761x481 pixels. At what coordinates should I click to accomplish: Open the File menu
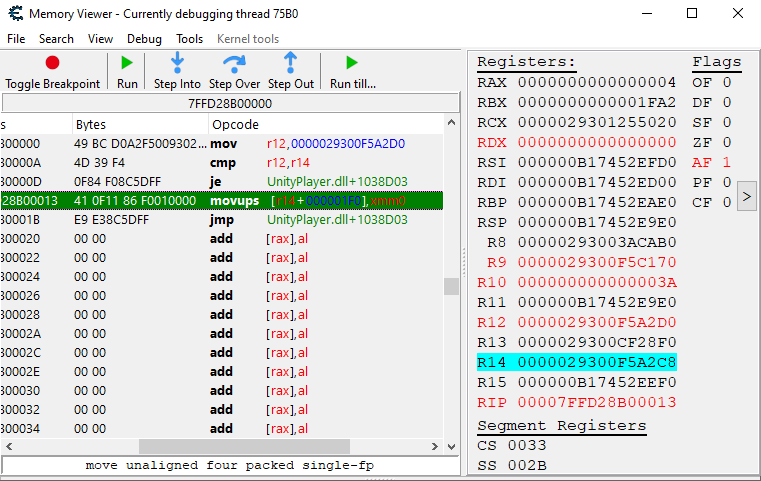click(16, 39)
